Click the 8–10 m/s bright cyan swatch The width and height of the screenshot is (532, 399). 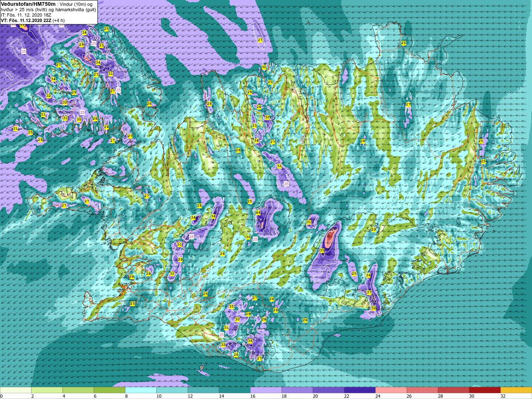tap(141, 390)
